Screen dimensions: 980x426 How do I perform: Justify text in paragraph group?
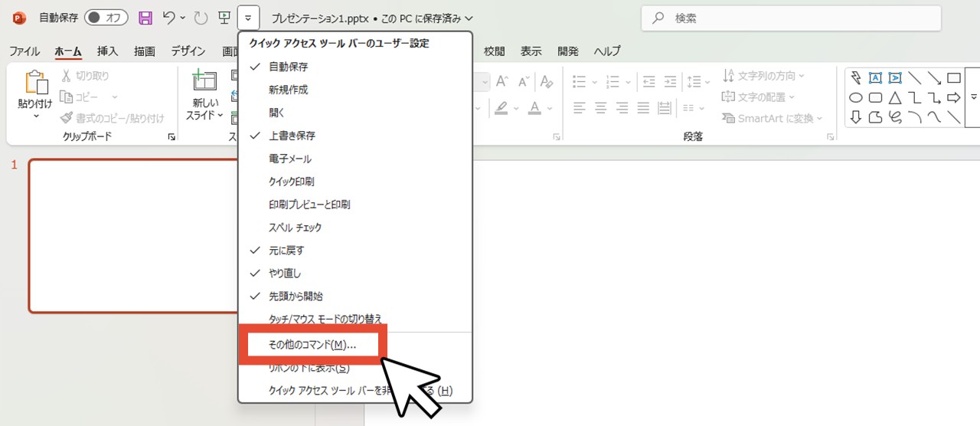[643, 107]
